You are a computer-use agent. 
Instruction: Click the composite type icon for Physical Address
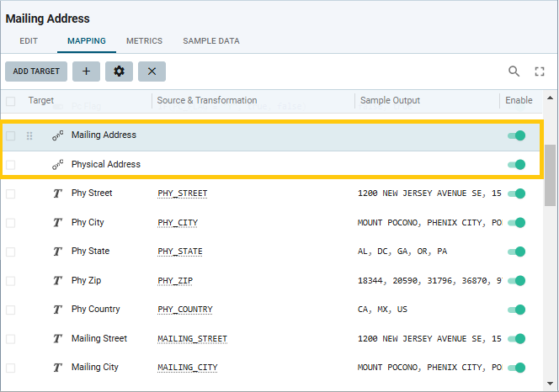[x=57, y=165]
